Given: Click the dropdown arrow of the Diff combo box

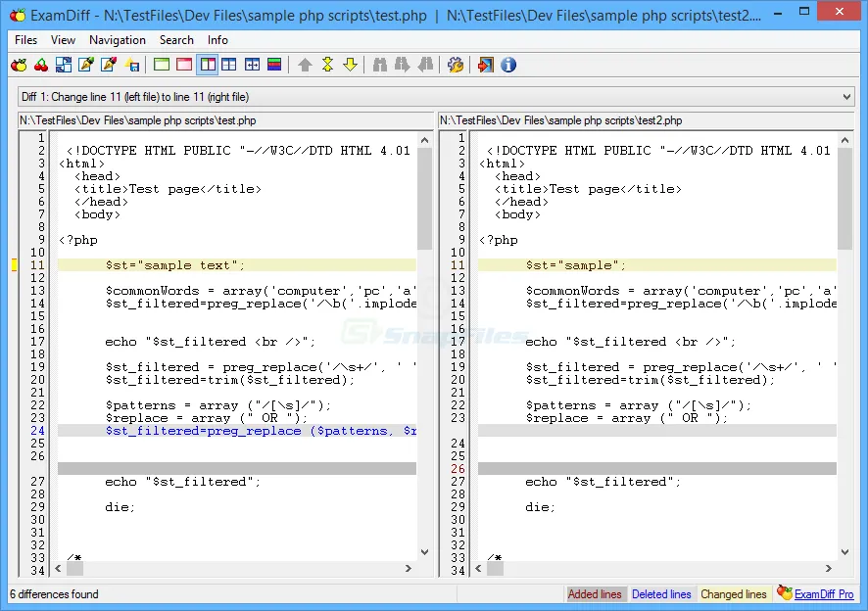Looking at the screenshot, I should [846, 97].
